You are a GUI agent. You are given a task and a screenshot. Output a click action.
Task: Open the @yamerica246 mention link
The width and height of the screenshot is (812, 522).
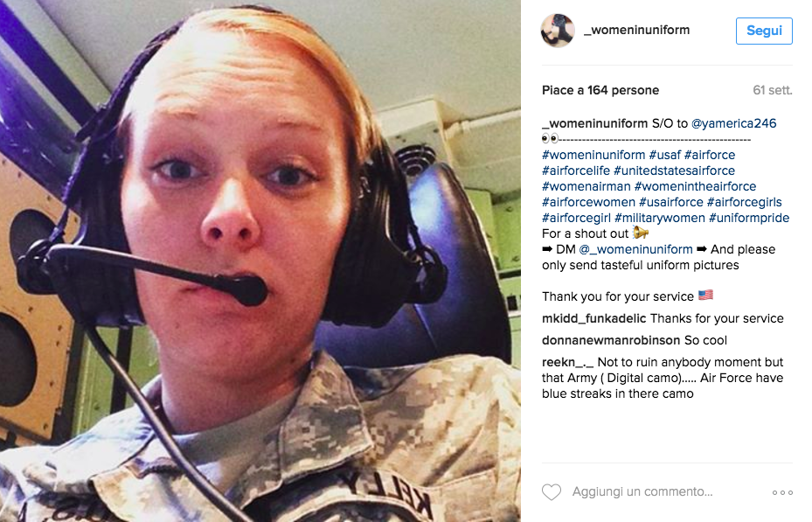click(734, 123)
